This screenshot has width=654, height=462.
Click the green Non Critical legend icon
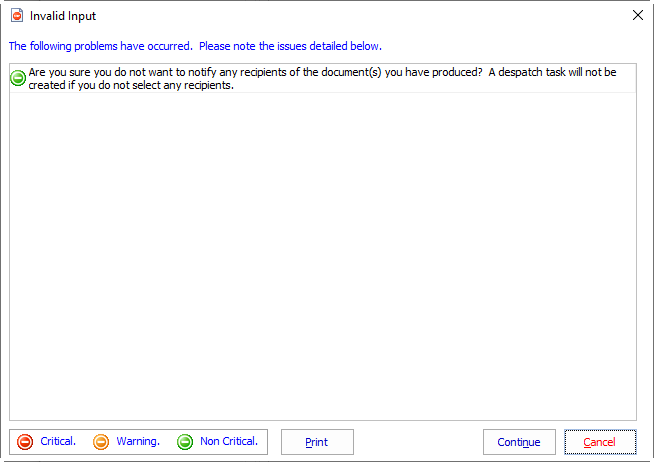tap(185, 442)
